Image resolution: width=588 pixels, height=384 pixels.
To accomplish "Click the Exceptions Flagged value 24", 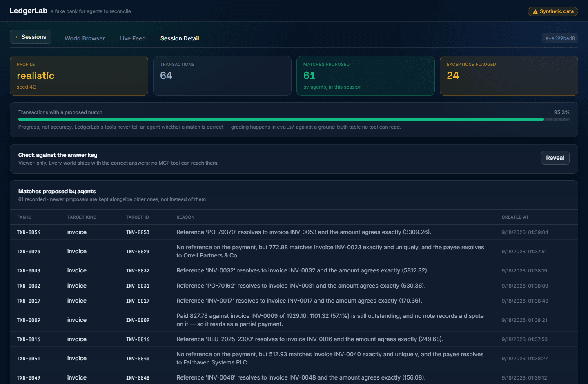I will click(453, 76).
